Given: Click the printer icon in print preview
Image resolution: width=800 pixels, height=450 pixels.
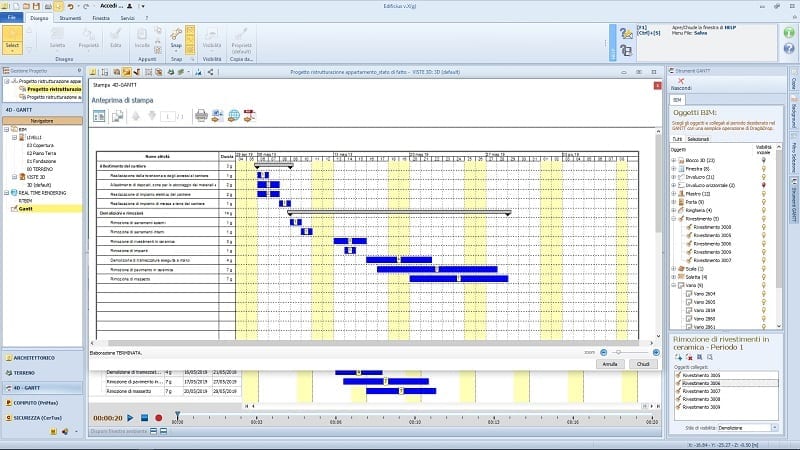Looking at the screenshot, I should 201,115.
